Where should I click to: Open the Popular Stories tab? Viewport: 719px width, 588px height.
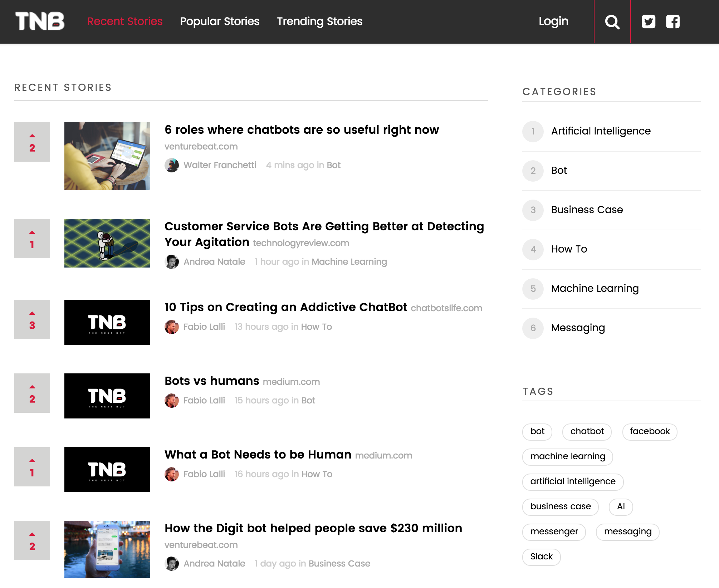tap(220, 21)
